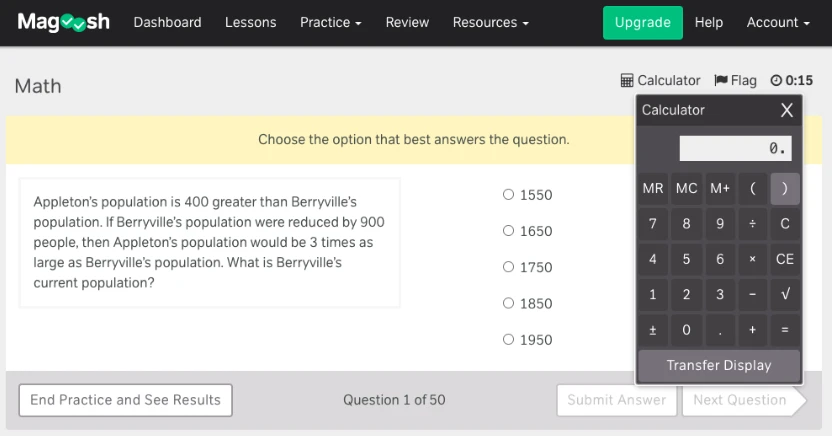Click the Calculator icon in header
The height and width of the screenshot is (436, 832).
[x=627, y=80]
